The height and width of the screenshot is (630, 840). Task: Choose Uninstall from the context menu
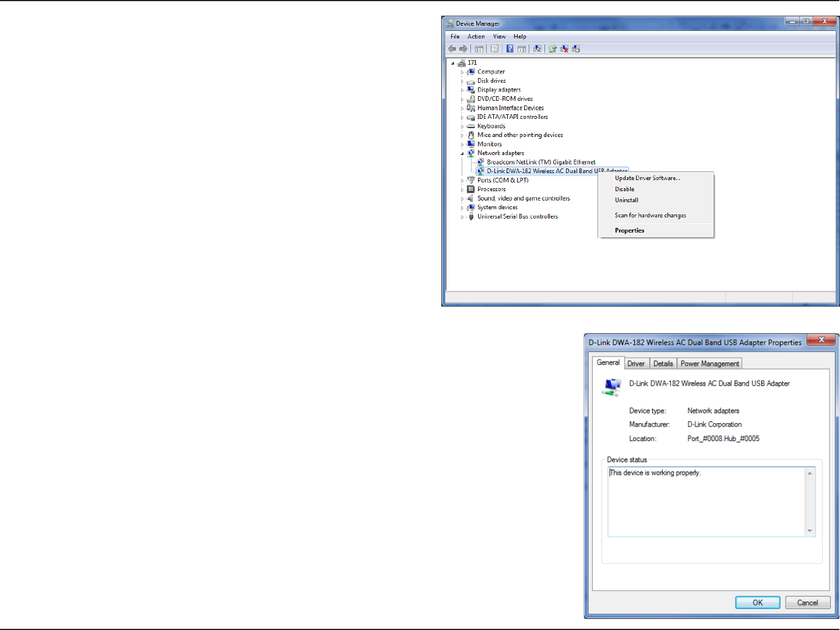point(656,200)
